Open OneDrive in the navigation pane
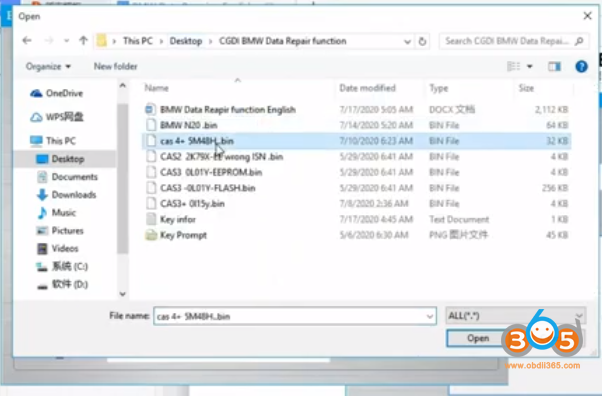602x396 pixels. [56, 93]
